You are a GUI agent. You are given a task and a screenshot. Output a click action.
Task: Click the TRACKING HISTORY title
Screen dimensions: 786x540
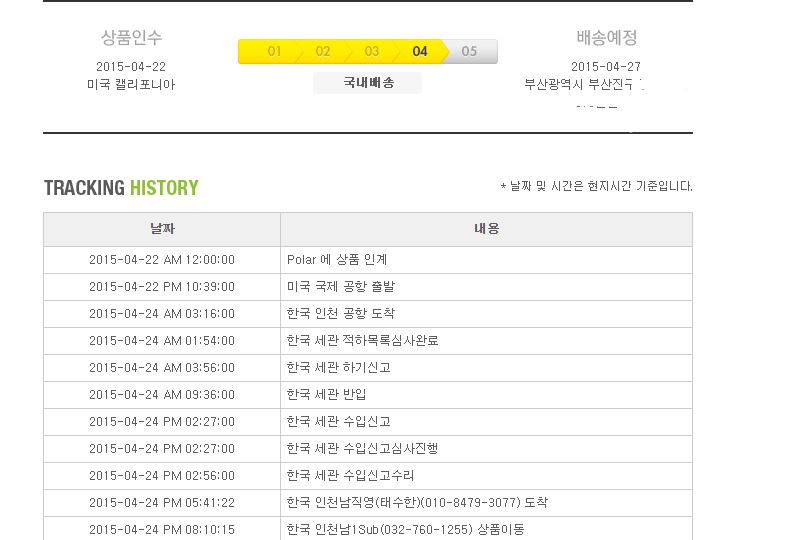pyautogui.click(x=121, y=188)
